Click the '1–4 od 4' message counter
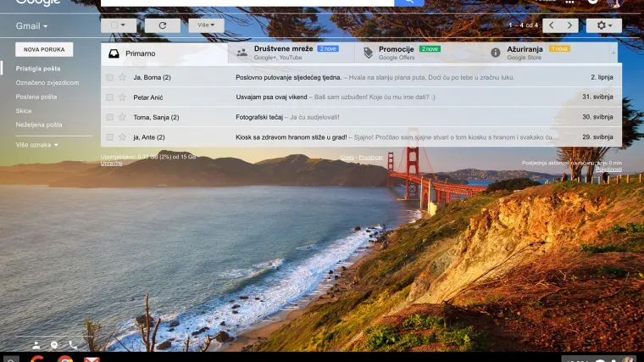 524,25
